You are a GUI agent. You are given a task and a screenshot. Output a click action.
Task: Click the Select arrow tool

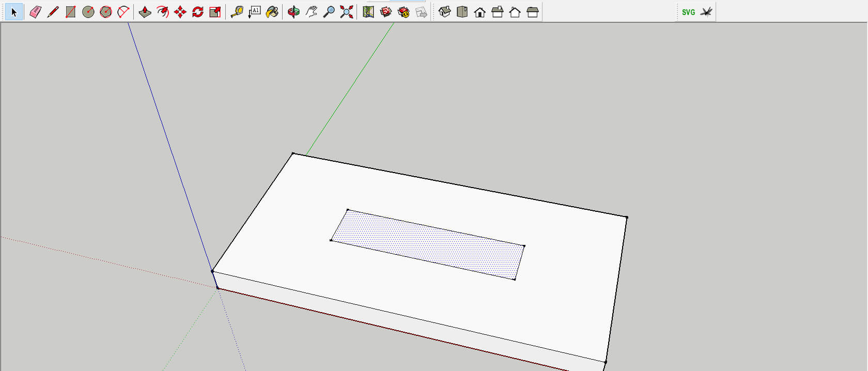[x=14, y=12]
